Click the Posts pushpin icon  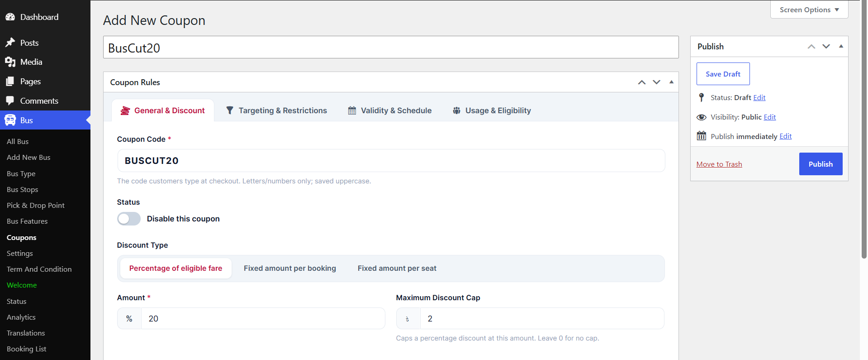pos(10,43)
